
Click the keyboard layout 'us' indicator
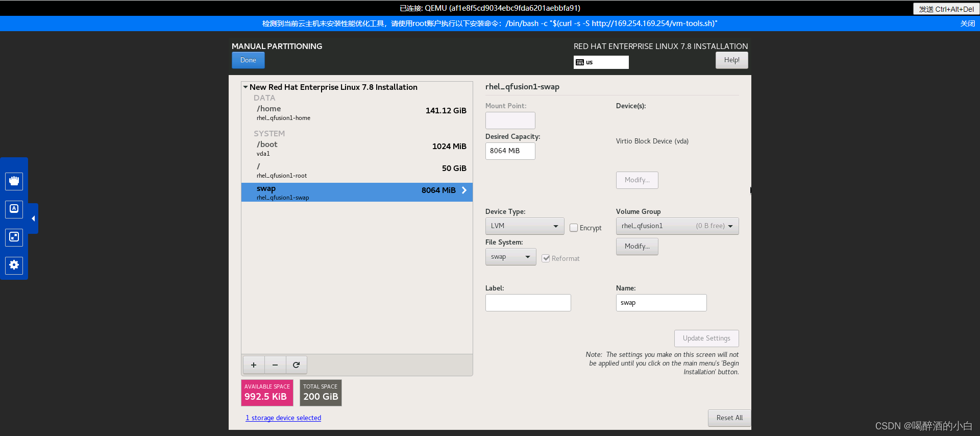tap(601, 62)
